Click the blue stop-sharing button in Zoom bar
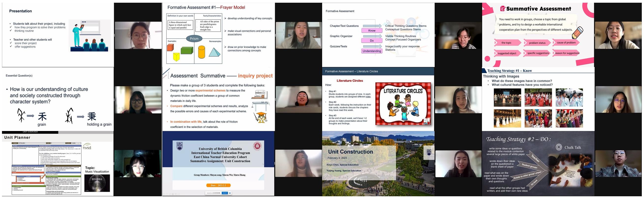The image size is (644, 198). tap(225, 193)
